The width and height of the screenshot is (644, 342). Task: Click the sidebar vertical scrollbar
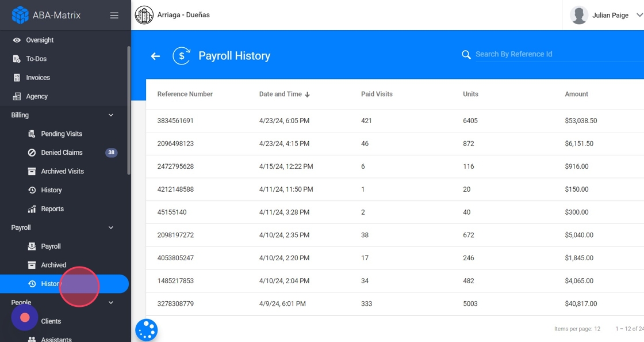[x=129, y=109]
